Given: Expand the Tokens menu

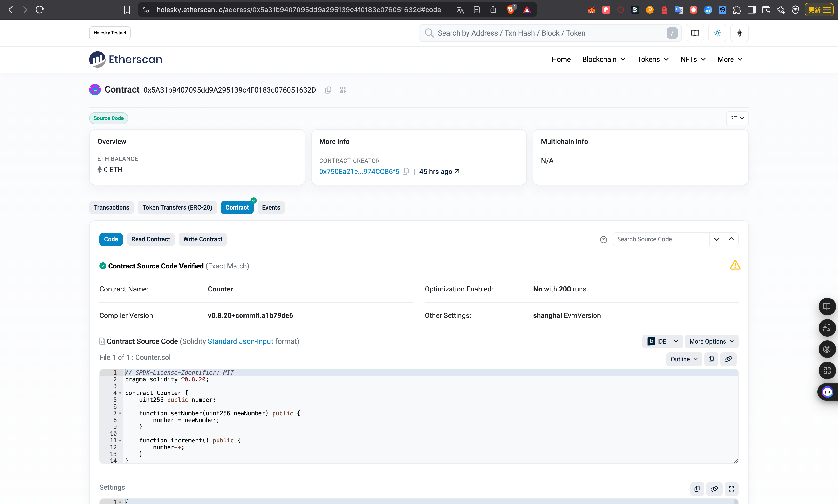Looking at the screenshot, I should click(x=653, y=59).
